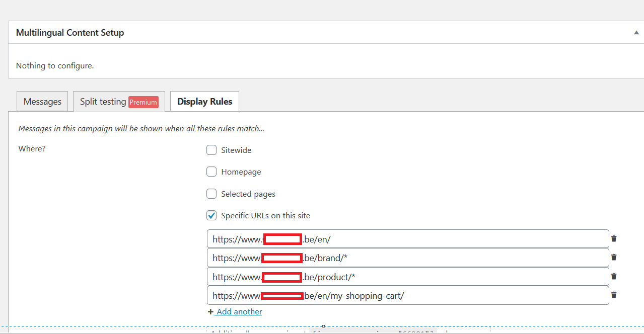The height and width of the screenshot is (334, 644).
Task: Edit the /product/* URL field
Action: coord(453,277)
